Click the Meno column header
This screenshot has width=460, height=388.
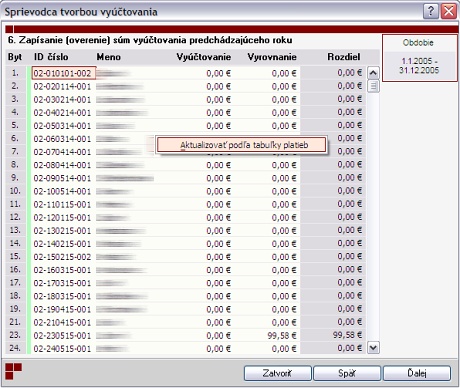tap(109, 57)
